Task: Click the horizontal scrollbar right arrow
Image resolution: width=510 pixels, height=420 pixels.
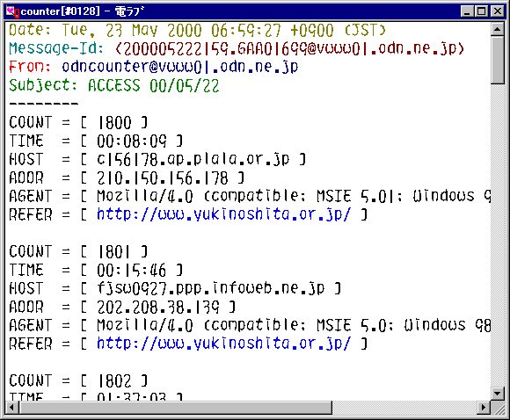Action: (484, 407)
